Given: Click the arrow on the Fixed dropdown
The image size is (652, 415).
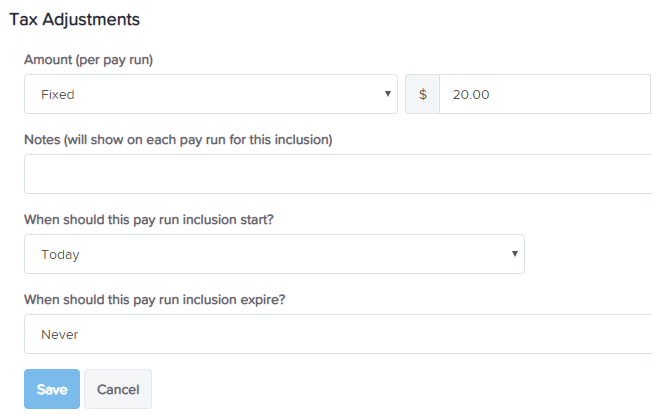Looking at the screenshot, I should click(x=388, y=94).
